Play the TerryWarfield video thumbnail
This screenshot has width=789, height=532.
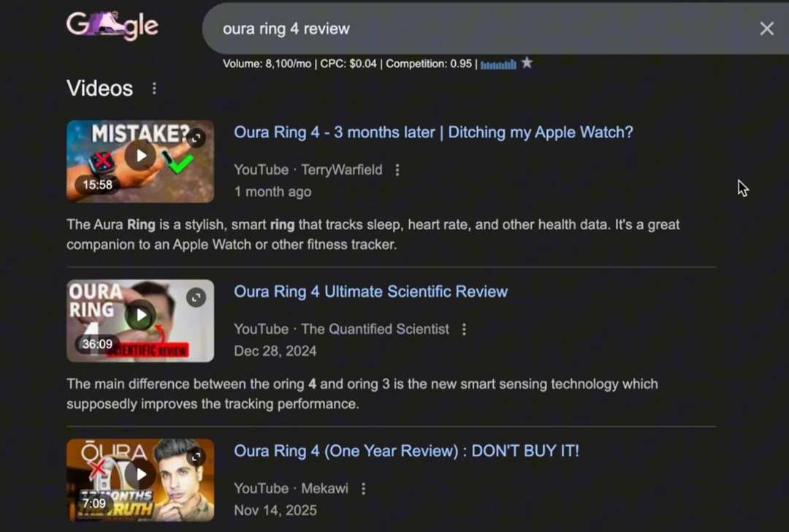(x=140, y=156)
